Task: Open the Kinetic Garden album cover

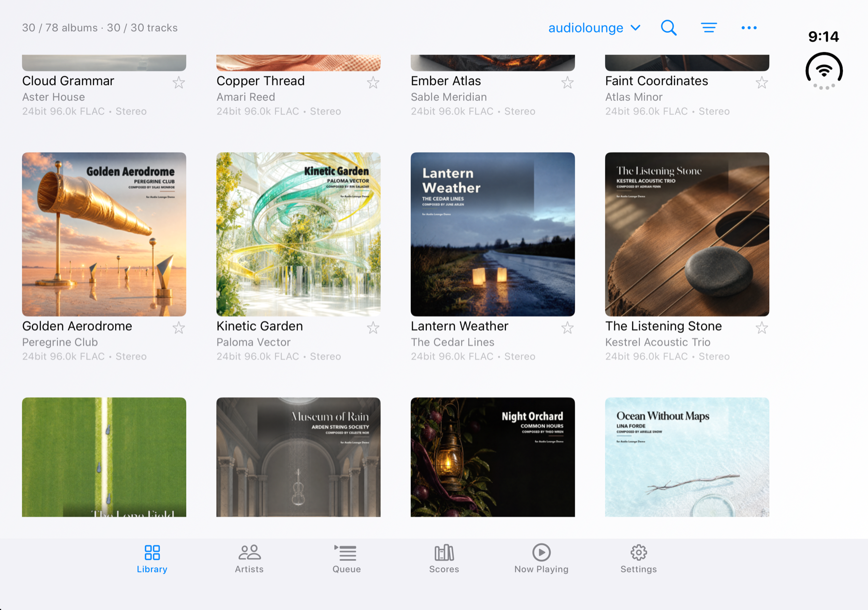Action: pyautogui.click(x=298, y=234)
